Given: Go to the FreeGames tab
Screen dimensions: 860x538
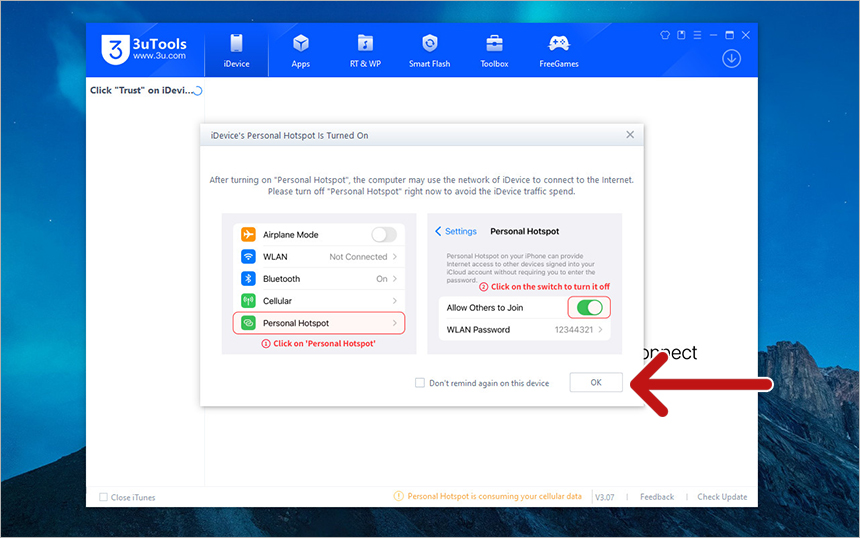Looking at the screenshot, I should point(559,50).
